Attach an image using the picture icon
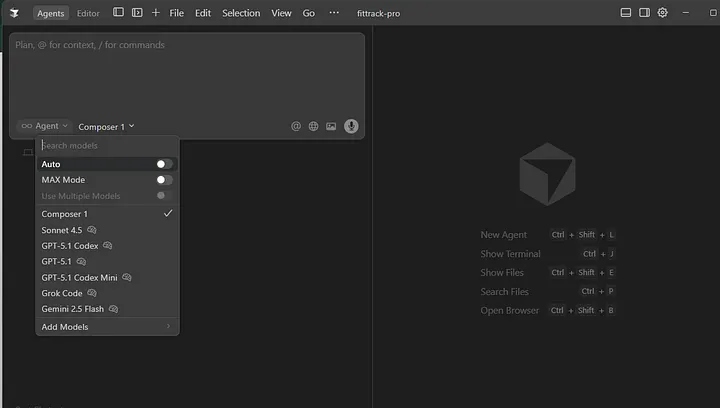Screen dimensions: 720x408 pos(331,127)
